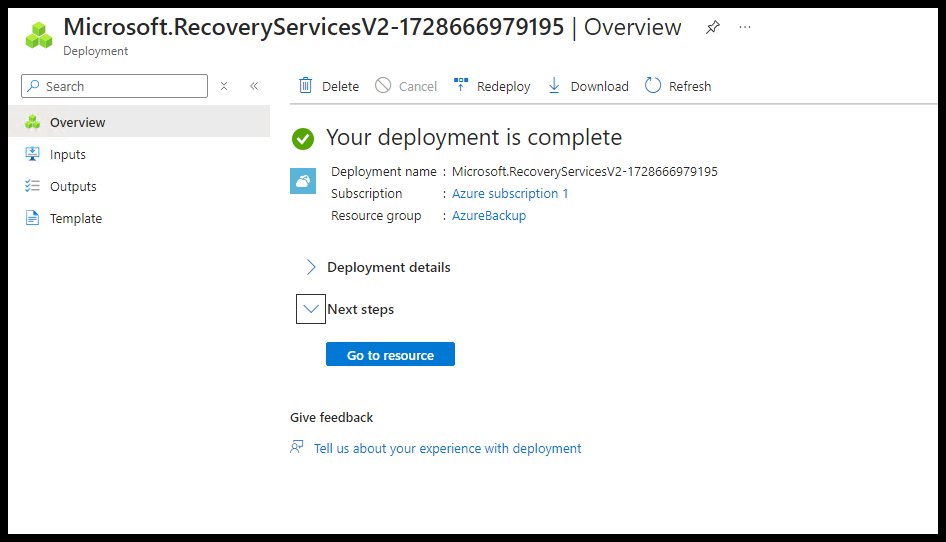The height and width of the screenshot is (542, 946).
Task: Click the Redeploy icon
Action: click(x=461, y=85)
